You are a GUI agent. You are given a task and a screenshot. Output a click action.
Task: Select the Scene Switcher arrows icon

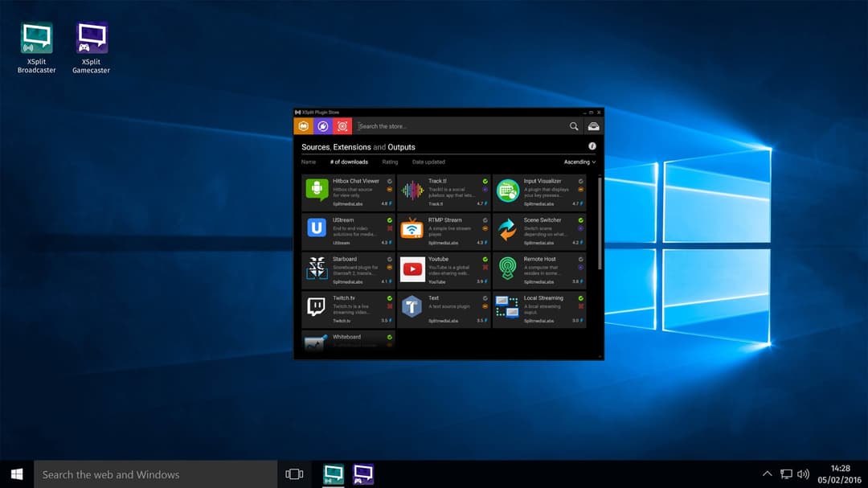(x=507, y=229)
